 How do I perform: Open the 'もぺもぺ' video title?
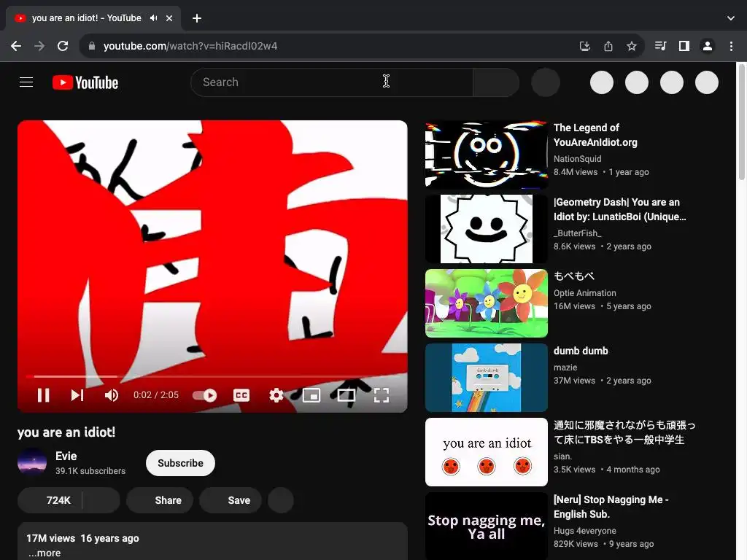(574, 276)
